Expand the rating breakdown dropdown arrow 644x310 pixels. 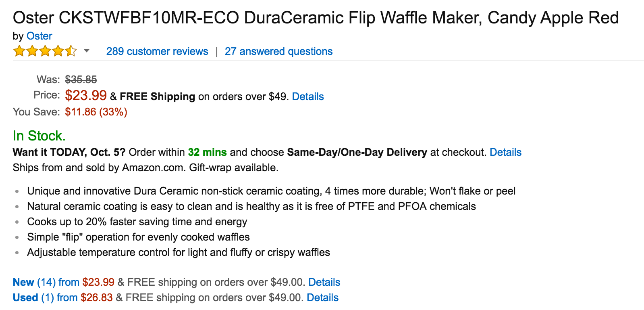[x=86, y=51]
